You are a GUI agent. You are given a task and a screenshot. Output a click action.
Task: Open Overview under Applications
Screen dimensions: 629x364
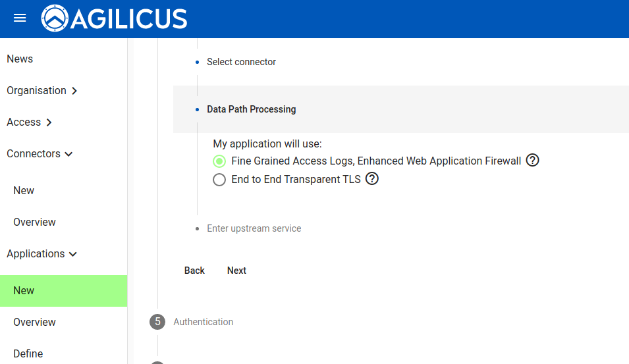34,322
